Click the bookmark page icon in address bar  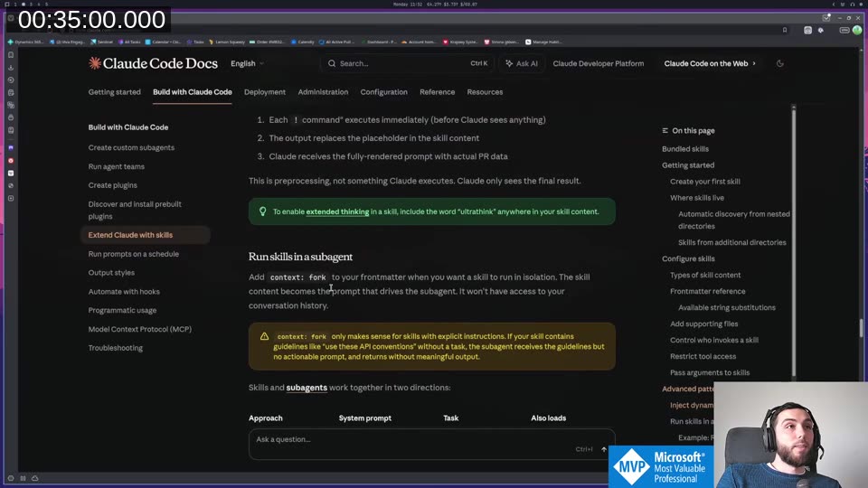(785, 31)
